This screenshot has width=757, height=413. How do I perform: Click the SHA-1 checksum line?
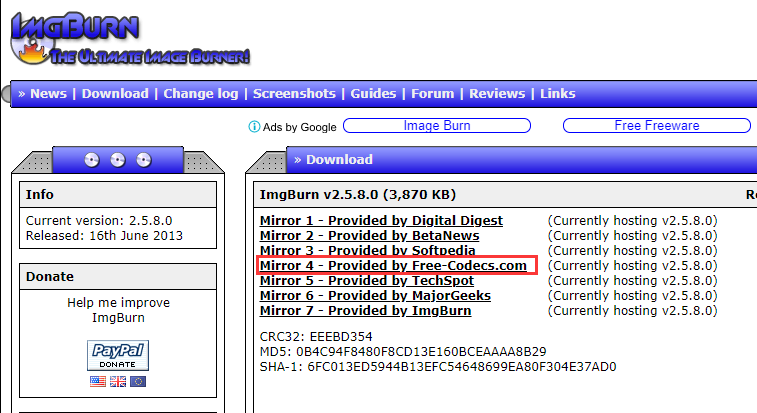pos(438,367)
